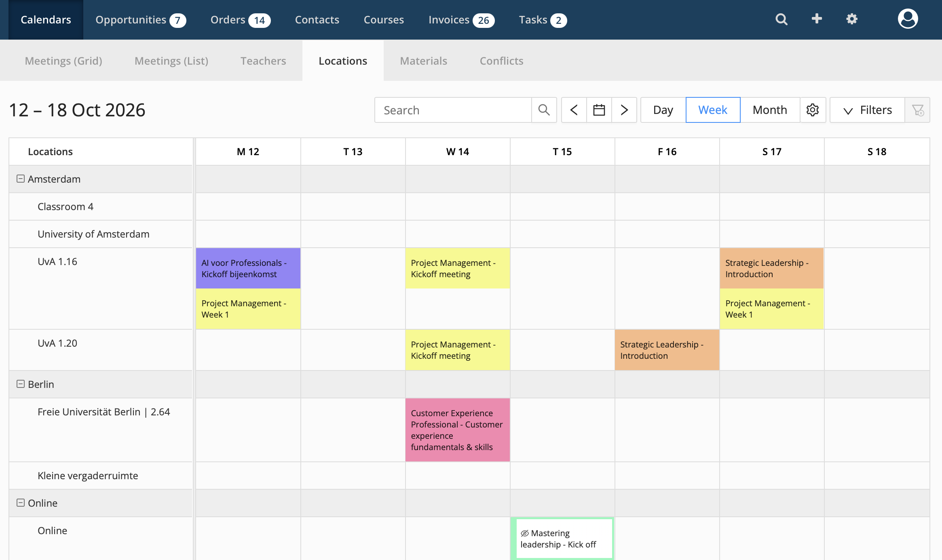Select Freie Universität Berlin | 2.64 row
The height and width of the screenshot is (560, 942).
click(101, 430)
